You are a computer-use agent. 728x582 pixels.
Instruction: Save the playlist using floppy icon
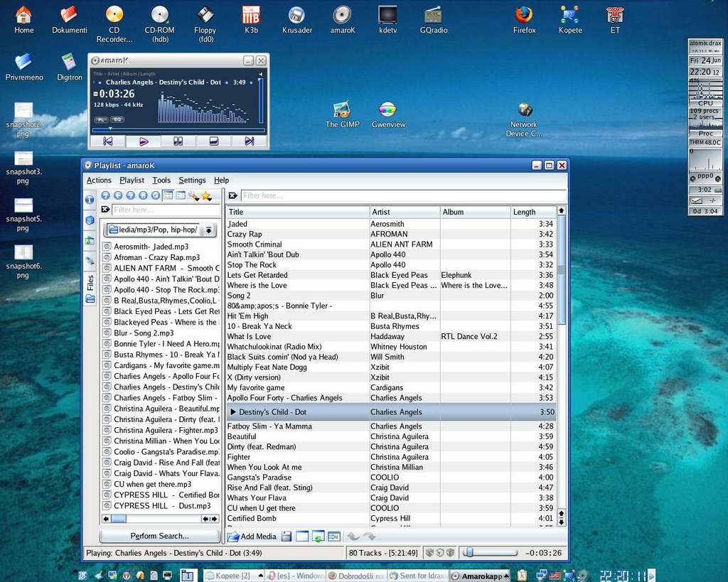287,537
